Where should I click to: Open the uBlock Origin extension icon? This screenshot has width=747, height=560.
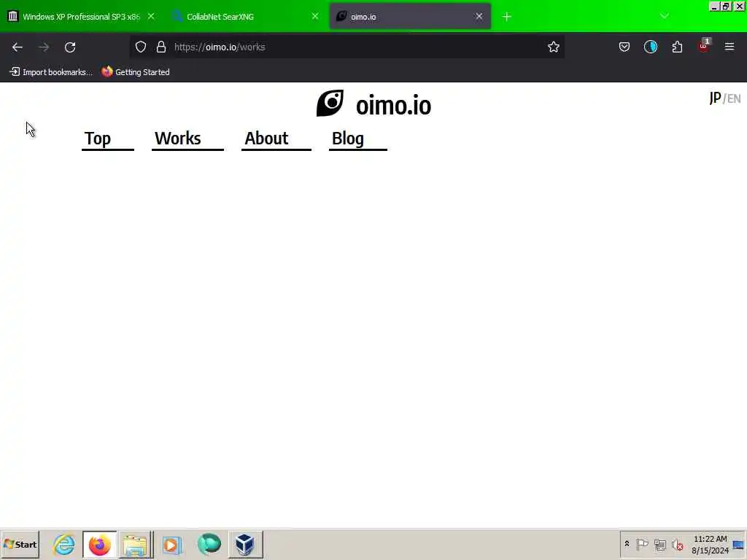tap(704, 46)
